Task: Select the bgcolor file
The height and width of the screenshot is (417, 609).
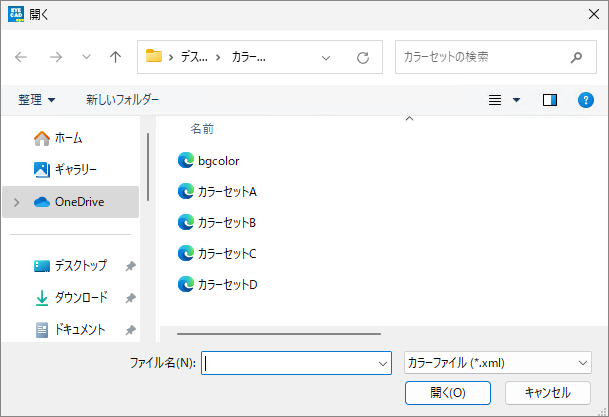Action: coord(218,160)
